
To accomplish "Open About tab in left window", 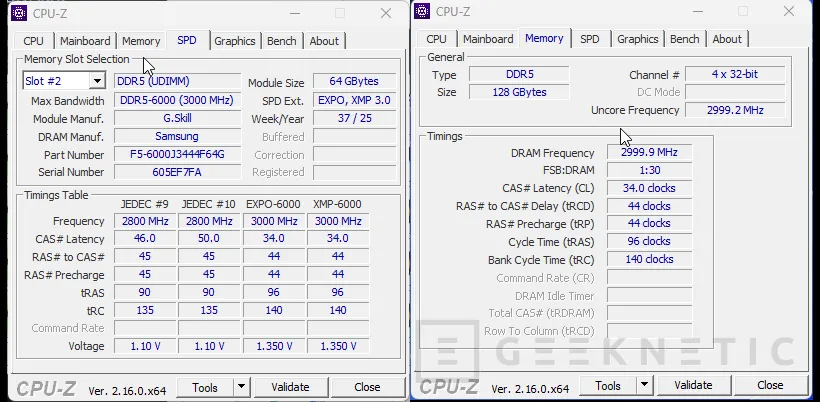I will (324, 41).
